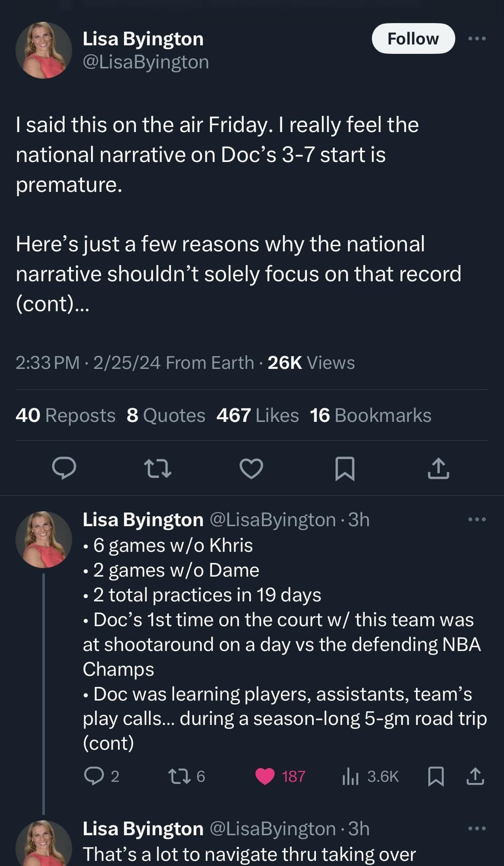This screenshot has height=866, width=504.
Task: Open Lisa Byington's main profile picture
Action: 44,50
